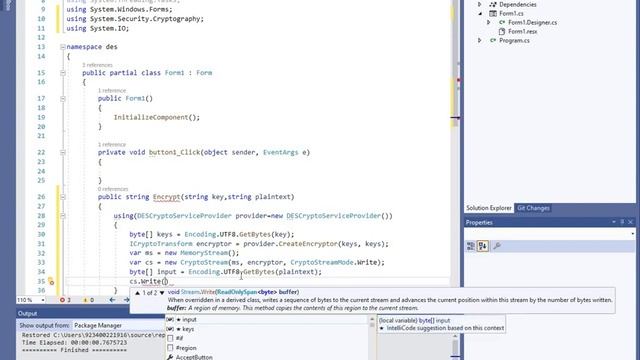Click the Form1.cs form file icon

tap(493, 13)
